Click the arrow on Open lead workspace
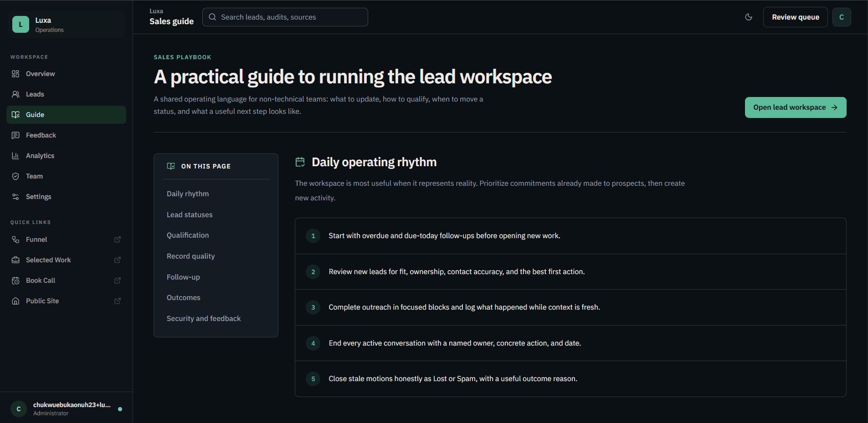This screenshot has width=868, height=423. pyautogui.click(x=834, y=107)
